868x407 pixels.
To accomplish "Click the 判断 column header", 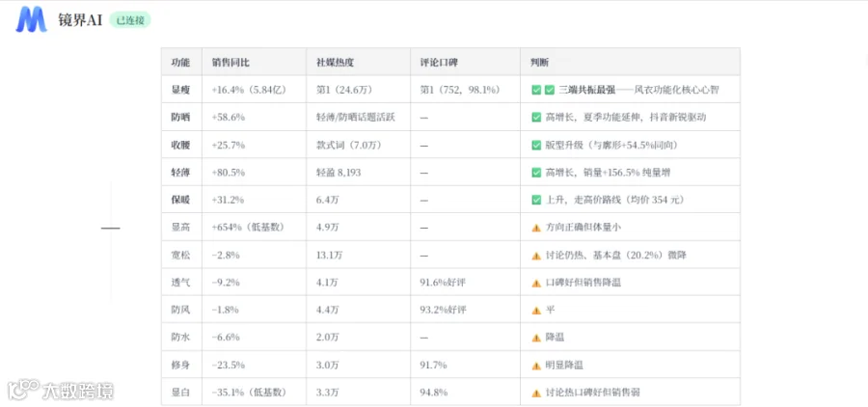I will click(x=540, y=63).
